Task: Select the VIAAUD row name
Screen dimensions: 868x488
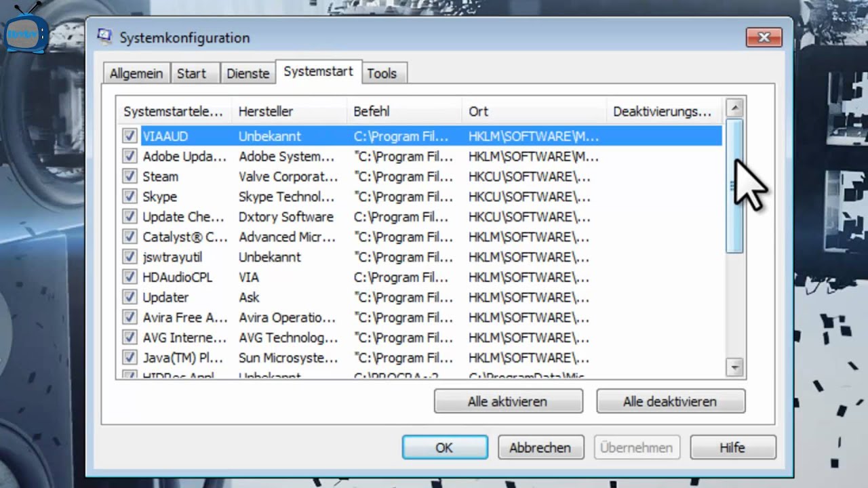Action: (165, 136)
